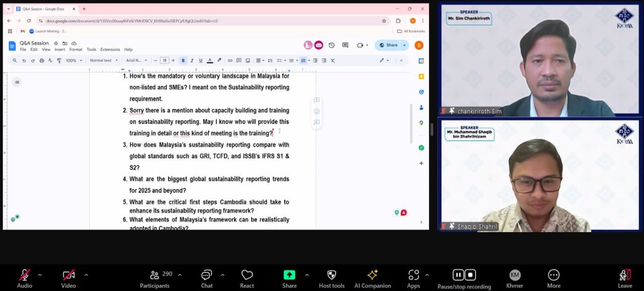Open the Help menu
The height and width of the screenshot is (291, 644).
pyautogui.click(x=128, y=49)
